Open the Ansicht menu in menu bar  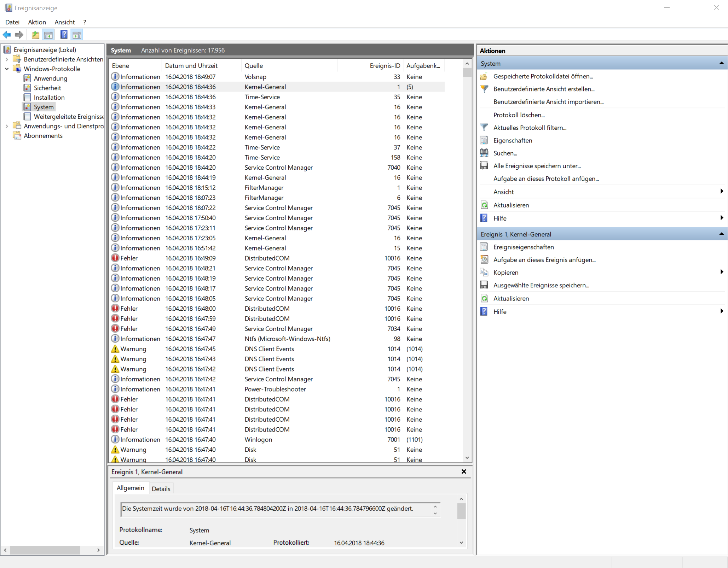65,22
